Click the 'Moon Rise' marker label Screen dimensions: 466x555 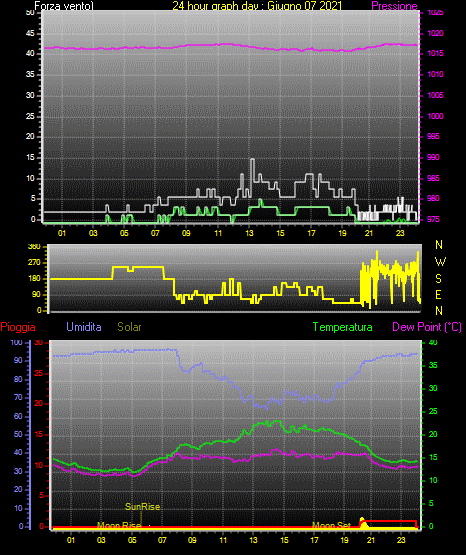(119, 525)
